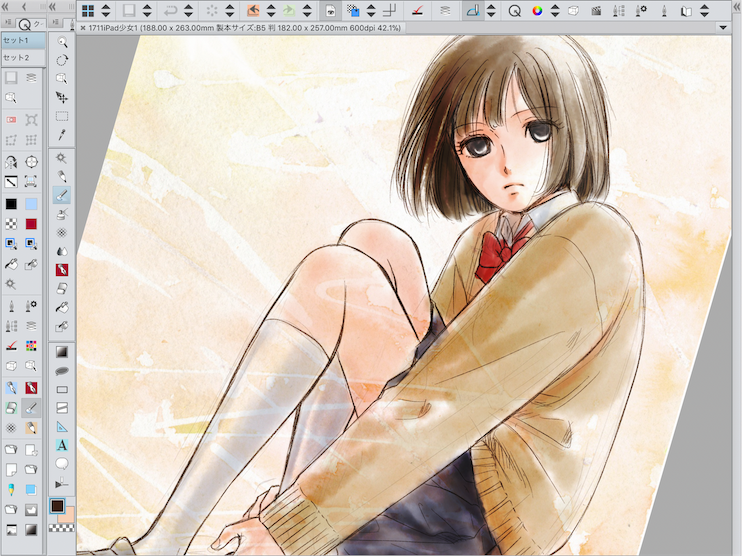Collapse Quick Access panel with double arrows
The image size is (742, 556).
click(x=6, y=7)
